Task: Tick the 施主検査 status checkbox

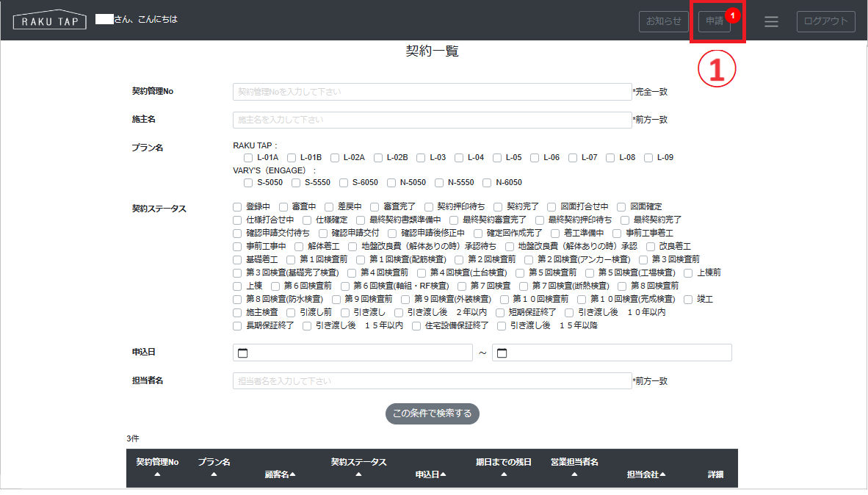Action: click(237, 314)
